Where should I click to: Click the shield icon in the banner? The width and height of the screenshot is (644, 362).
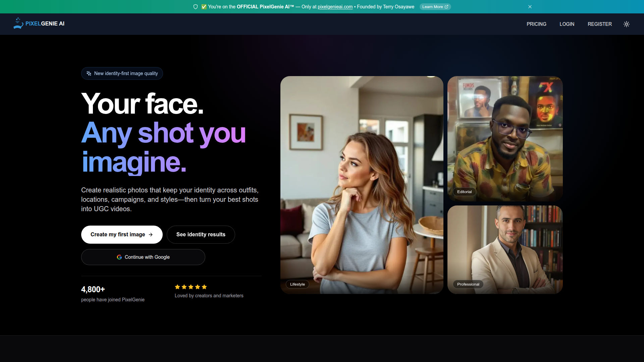coord(196,7)
